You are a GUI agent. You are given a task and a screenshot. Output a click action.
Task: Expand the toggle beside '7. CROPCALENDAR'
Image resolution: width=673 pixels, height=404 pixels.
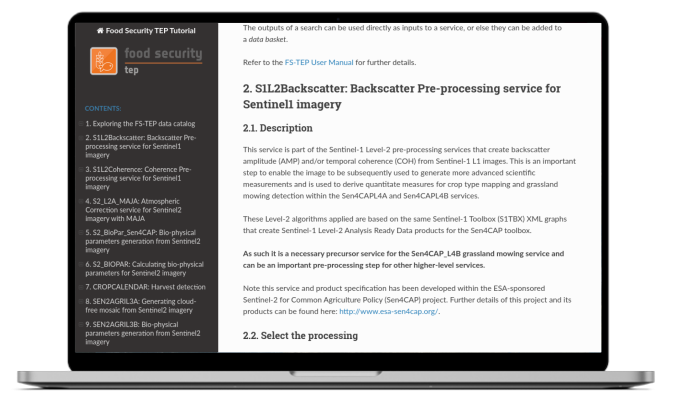pyautogui.click(x=81, y=287)
